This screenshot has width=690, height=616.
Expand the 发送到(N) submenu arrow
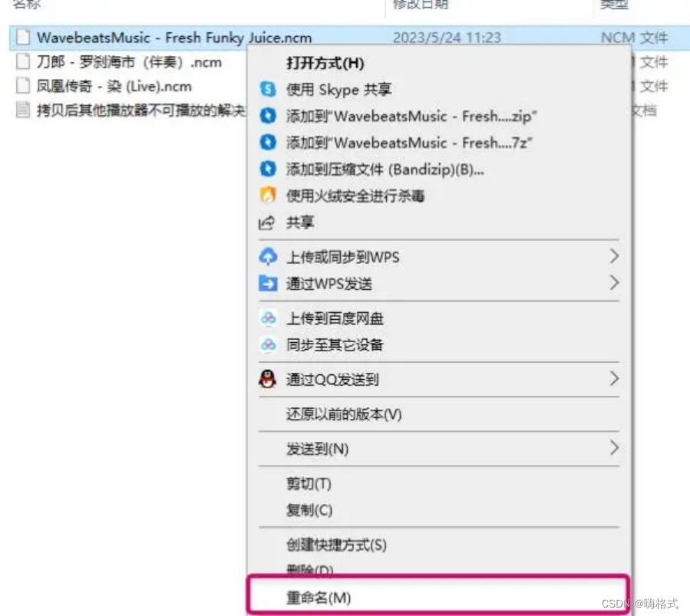point(614,448)
